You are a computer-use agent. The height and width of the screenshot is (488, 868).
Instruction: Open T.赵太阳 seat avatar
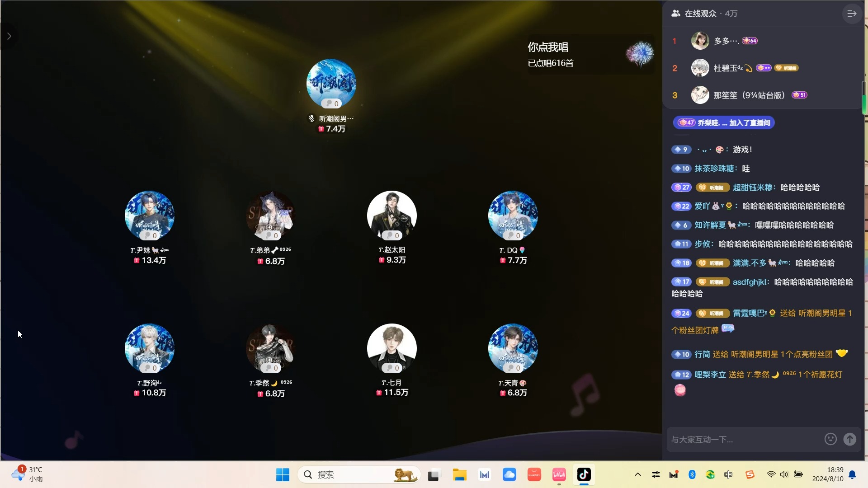[x=392, y=216]
